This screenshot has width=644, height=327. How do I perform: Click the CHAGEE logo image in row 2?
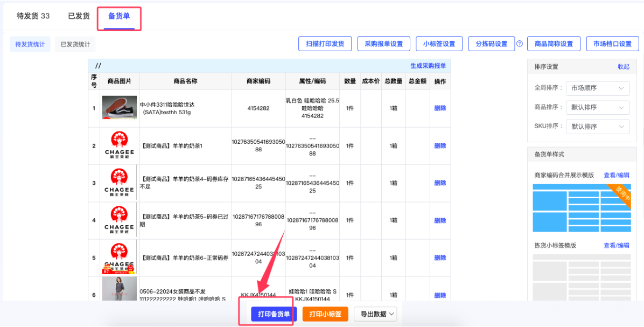click(x=119, y=145)
